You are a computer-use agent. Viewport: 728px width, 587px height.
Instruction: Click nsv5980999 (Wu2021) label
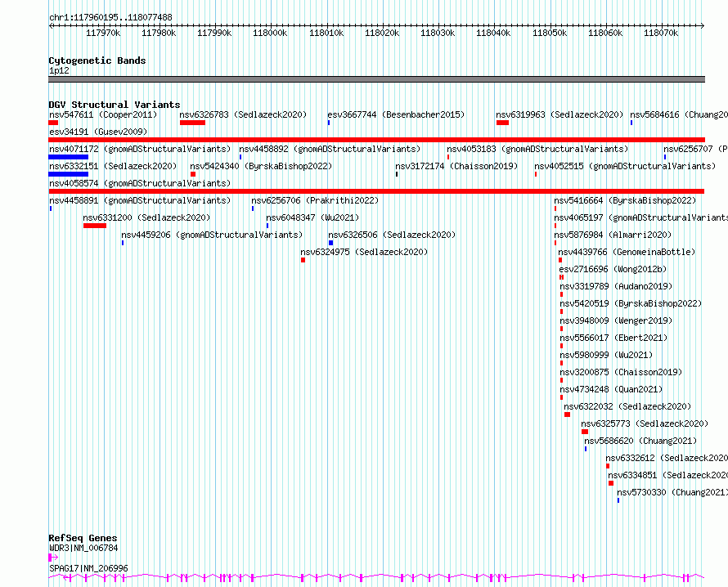coord(606,355)
